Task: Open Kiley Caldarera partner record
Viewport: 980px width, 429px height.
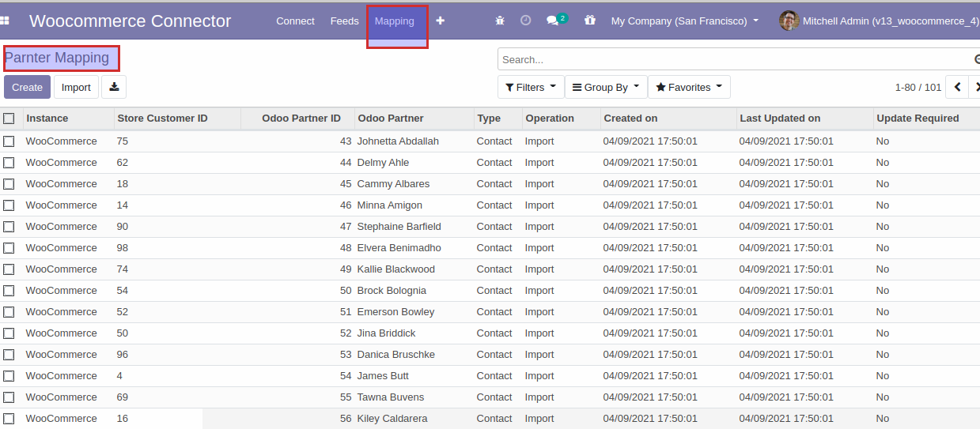Action: click(x=392, y=419)
